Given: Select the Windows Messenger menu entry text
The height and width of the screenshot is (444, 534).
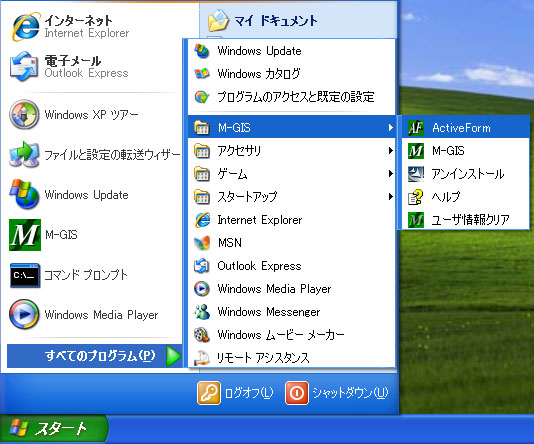Looking at the screenshot, I should pyautogui.click(x=269, y=312).
